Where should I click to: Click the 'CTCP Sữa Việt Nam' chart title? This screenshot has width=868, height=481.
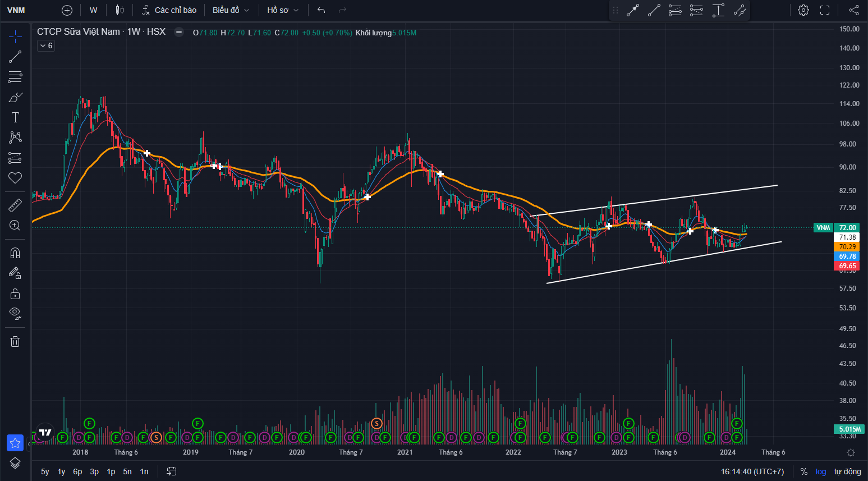[79, 32]
